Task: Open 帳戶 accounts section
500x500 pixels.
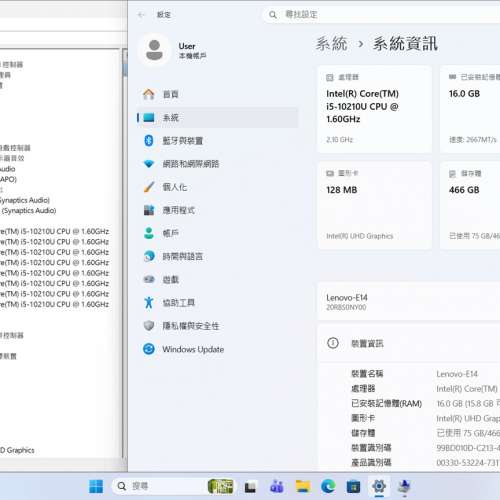Action: tap(217, 233)
